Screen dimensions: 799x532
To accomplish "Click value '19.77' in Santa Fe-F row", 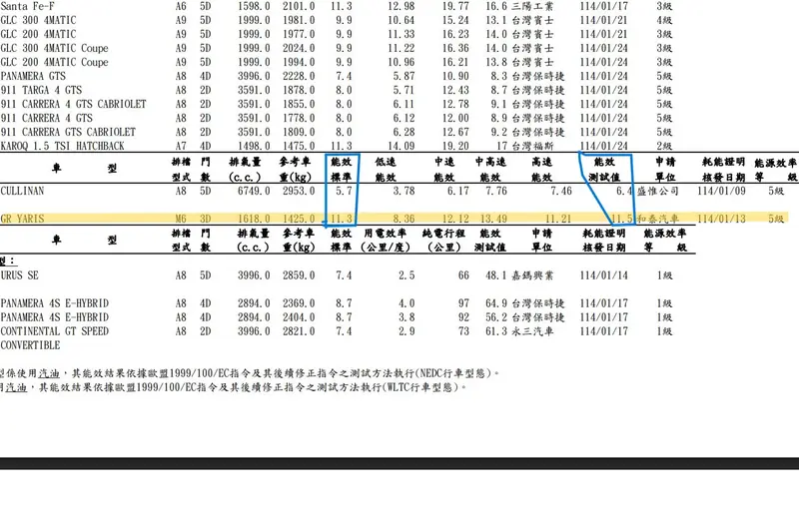I will pyautogui.click(x=455, y=6).
